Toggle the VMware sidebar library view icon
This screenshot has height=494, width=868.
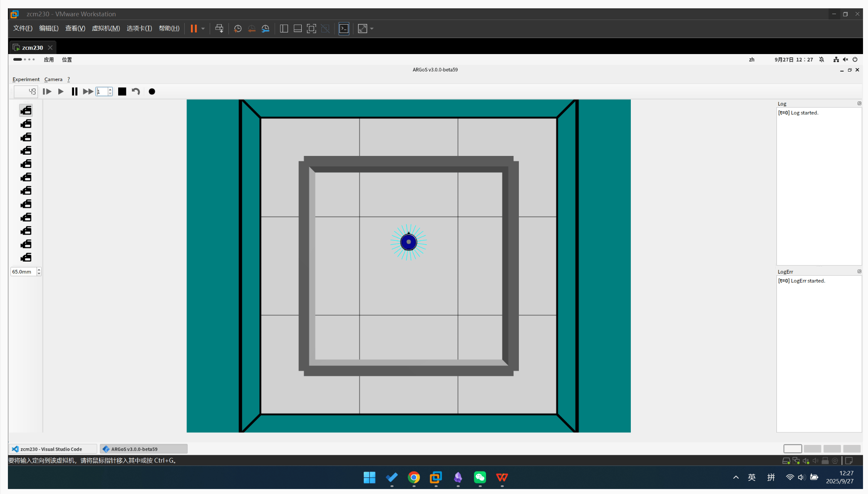coord(284,28)
